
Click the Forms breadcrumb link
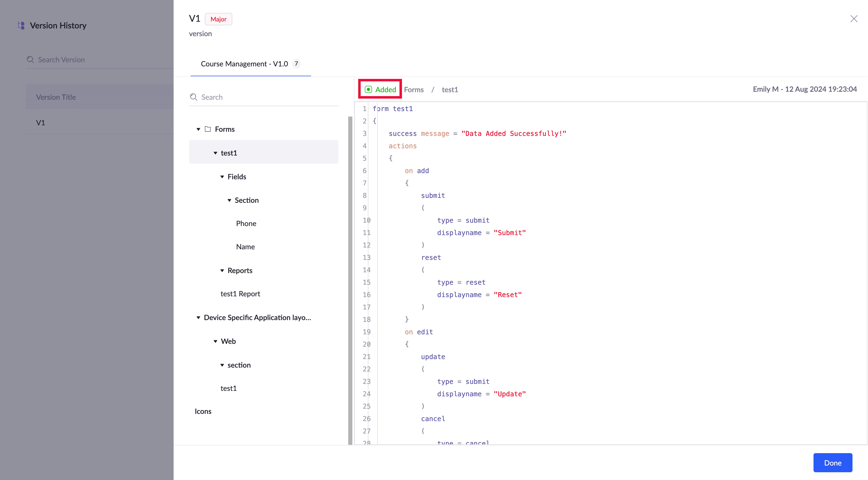(414, 90)
